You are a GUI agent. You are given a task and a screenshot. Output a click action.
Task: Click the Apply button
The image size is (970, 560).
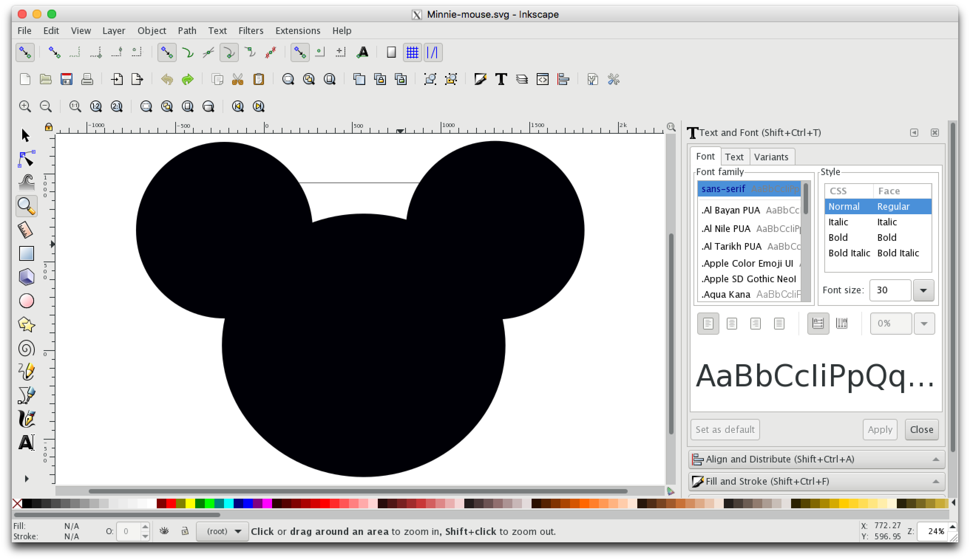click(x=879, y=429)
